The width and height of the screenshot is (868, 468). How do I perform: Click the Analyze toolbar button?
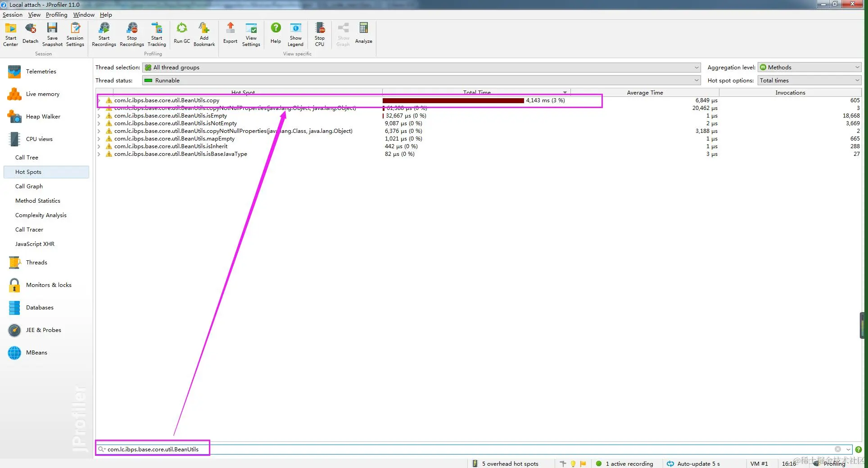pos(364,34)
